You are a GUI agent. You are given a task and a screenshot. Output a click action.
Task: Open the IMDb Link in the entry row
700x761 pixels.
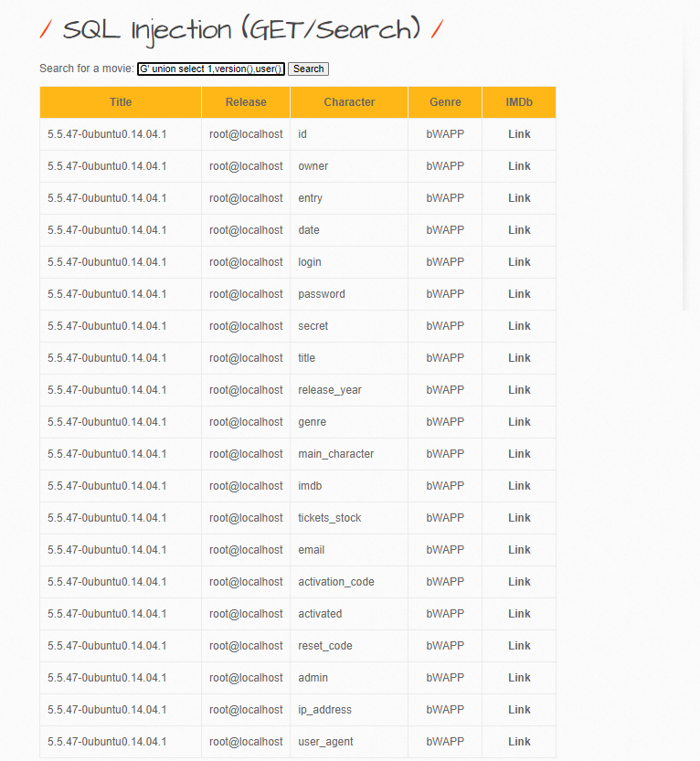pos(519,198)
